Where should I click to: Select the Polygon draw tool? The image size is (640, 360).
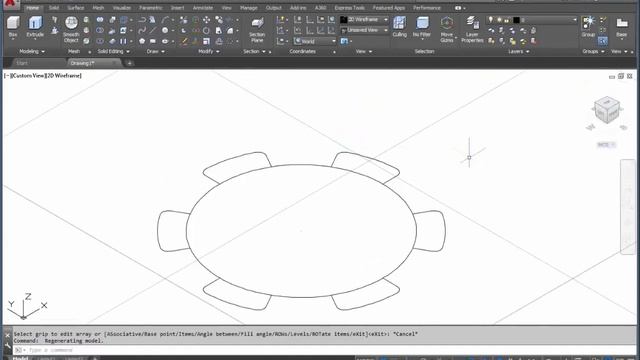pos(142,41)
